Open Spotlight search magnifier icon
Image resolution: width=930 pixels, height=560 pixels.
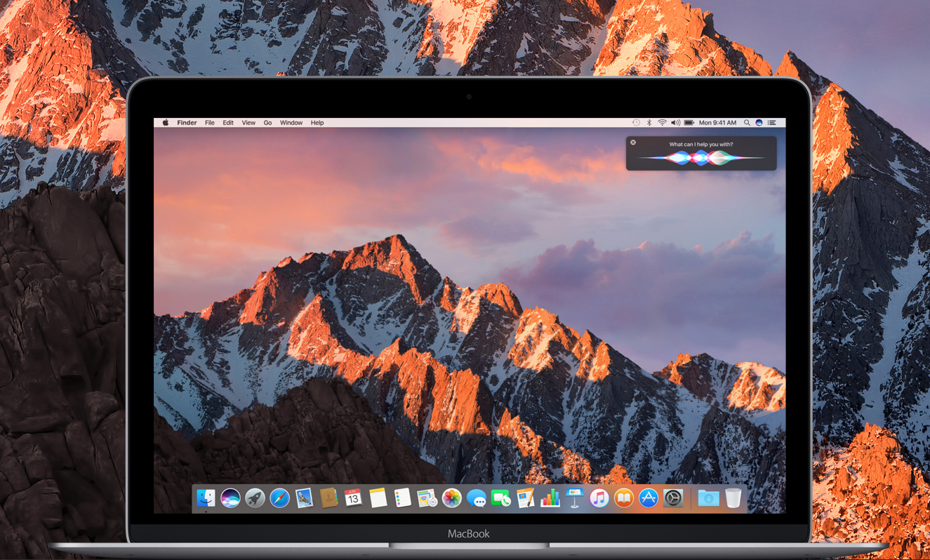click(x=747, y=123)
